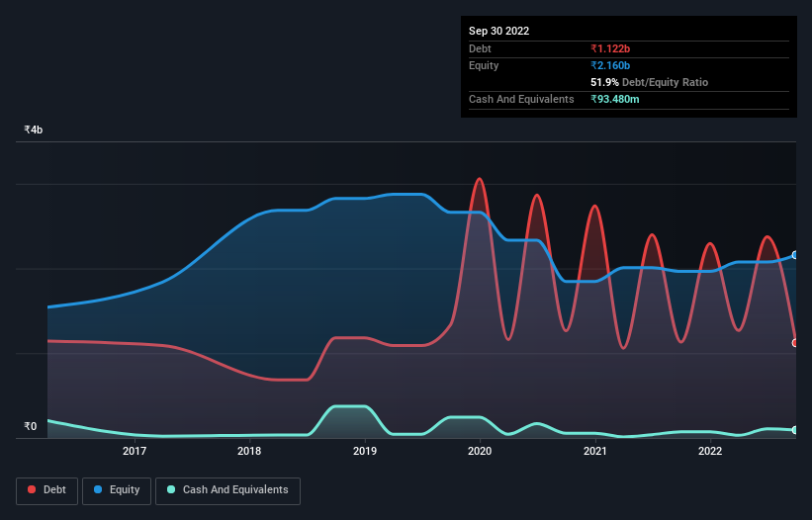
Task: Click the 2018 x-axis label
Action: click(x=249, y=451)
